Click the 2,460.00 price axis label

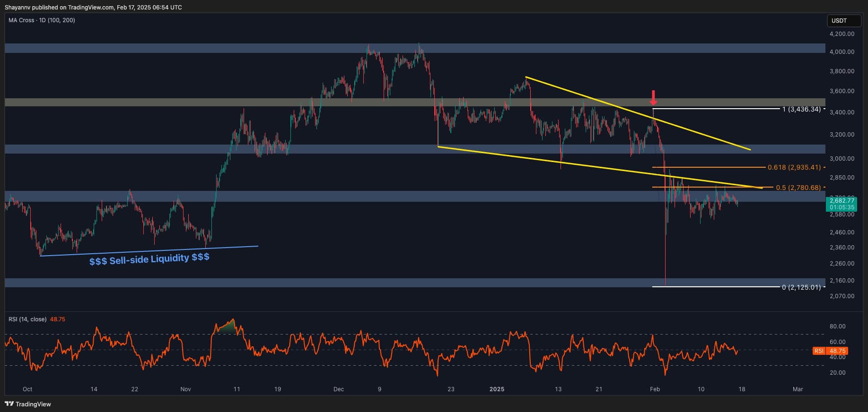(x=842, y=232)
